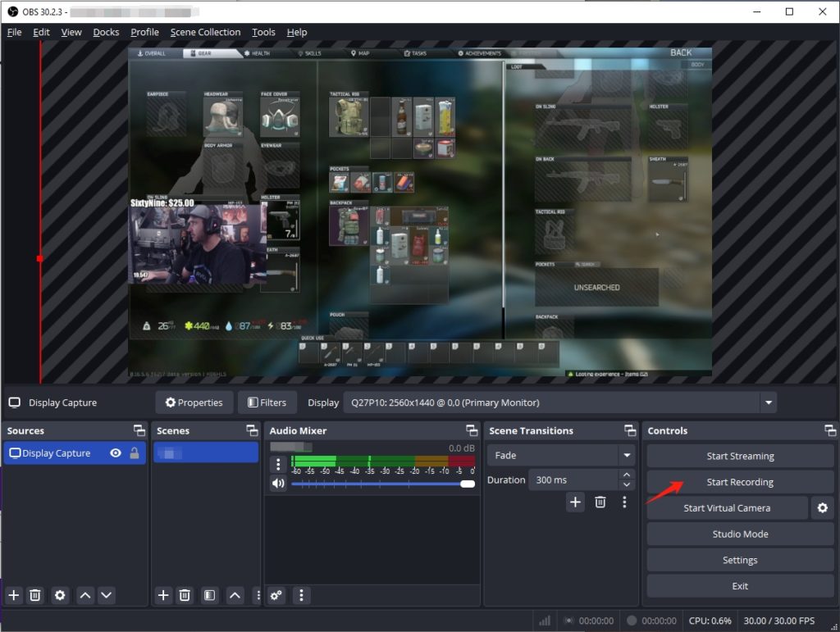Mute the audio with speaker icon

coord(278,484)
